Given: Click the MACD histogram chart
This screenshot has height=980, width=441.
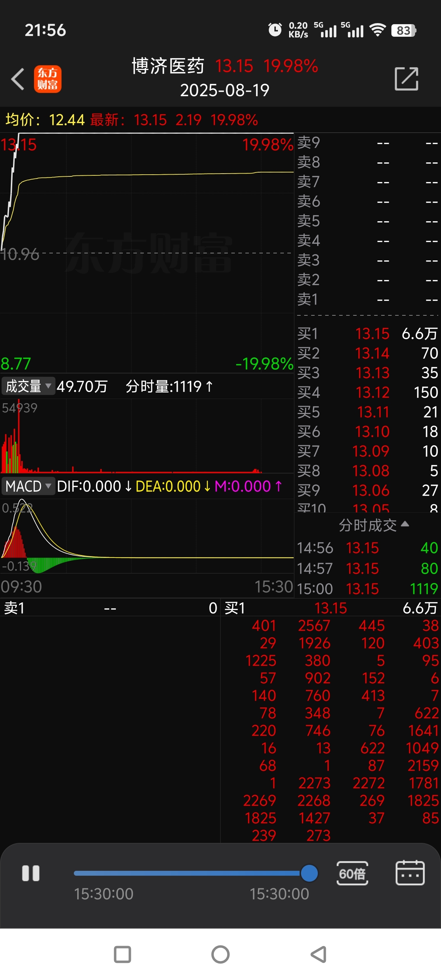Looking at the screenshot, I should point(147,537).
